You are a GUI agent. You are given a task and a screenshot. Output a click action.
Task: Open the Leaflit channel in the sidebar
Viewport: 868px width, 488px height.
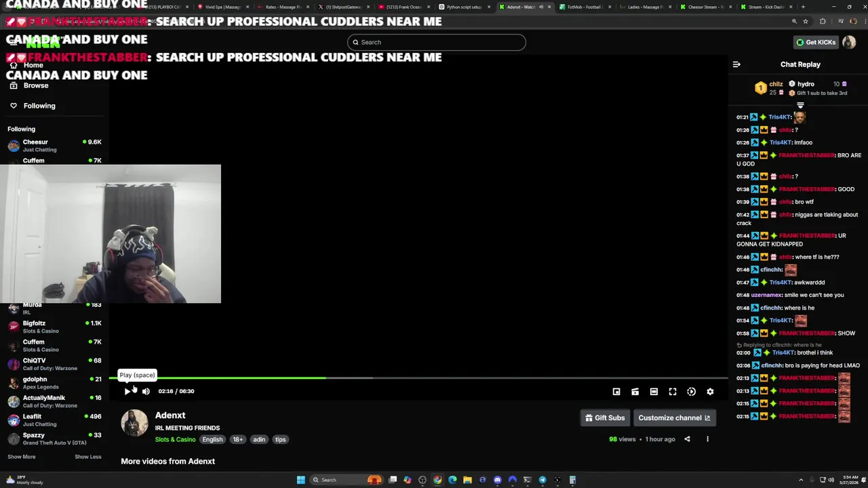(54, 420)
